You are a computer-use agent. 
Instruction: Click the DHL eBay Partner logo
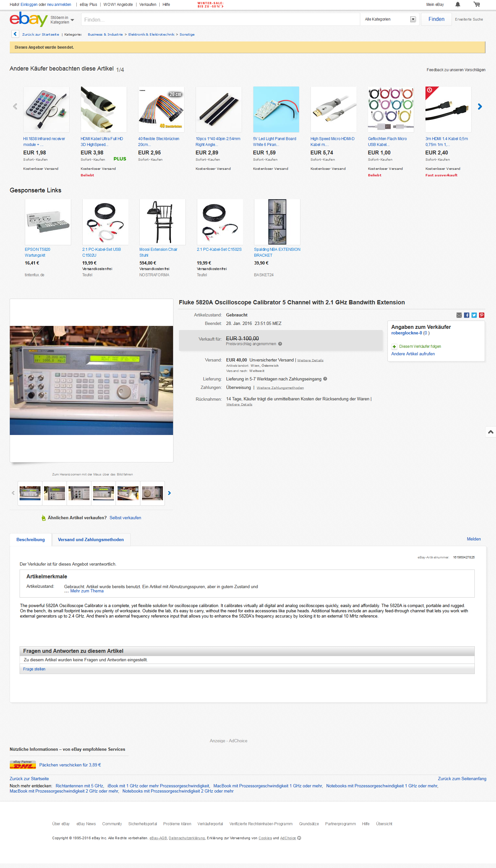pyautogui.click(x=23, y=764)
